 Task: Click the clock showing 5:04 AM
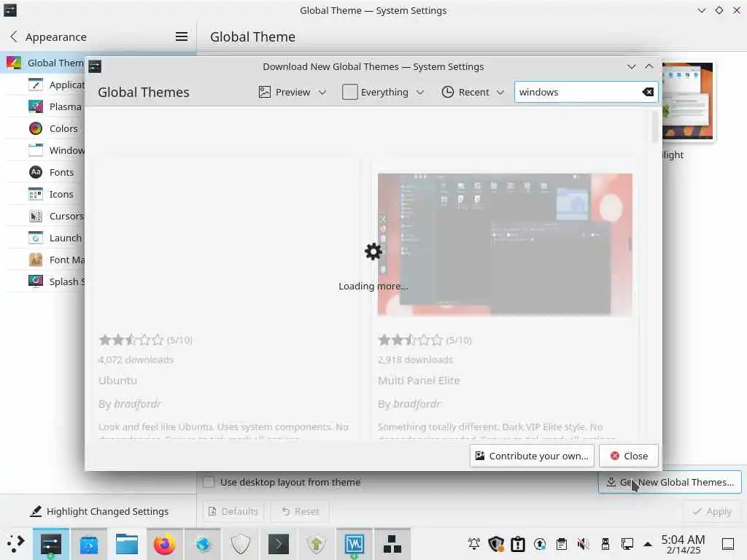click(x=683, y=544)
